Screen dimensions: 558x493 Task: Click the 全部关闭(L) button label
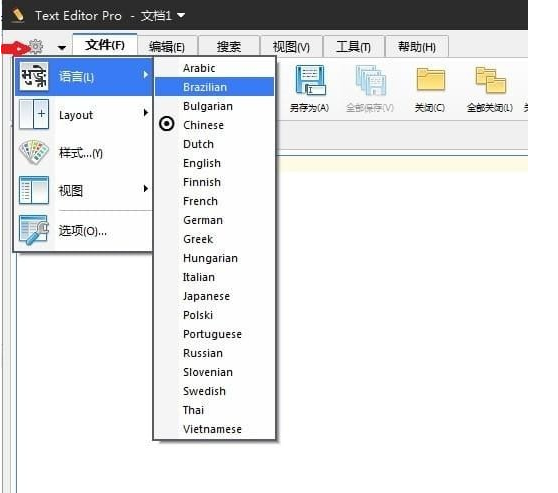(x=490, y=107)
